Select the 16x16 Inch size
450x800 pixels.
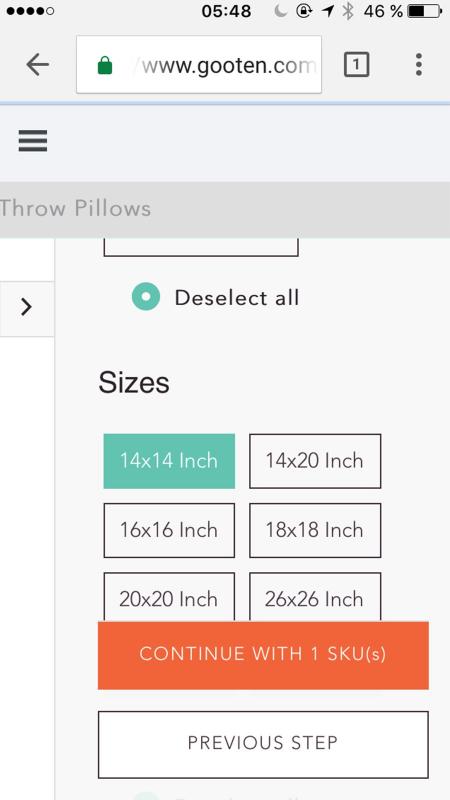click(x=169, y=531)
